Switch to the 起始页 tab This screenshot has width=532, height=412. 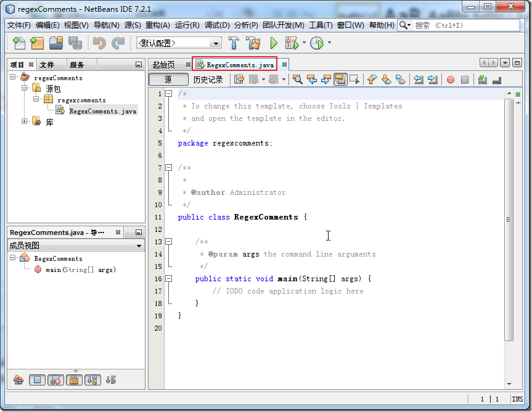[x=164, y=65]
